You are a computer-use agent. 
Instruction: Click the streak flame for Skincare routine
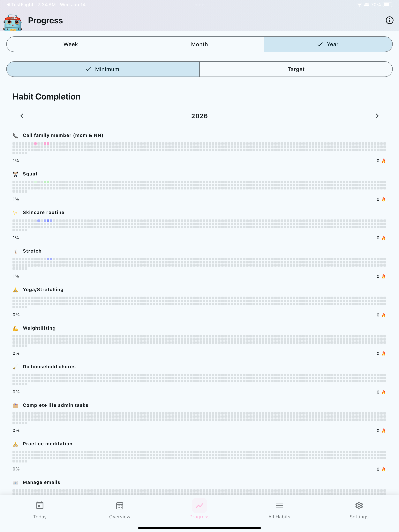[384, 238]
